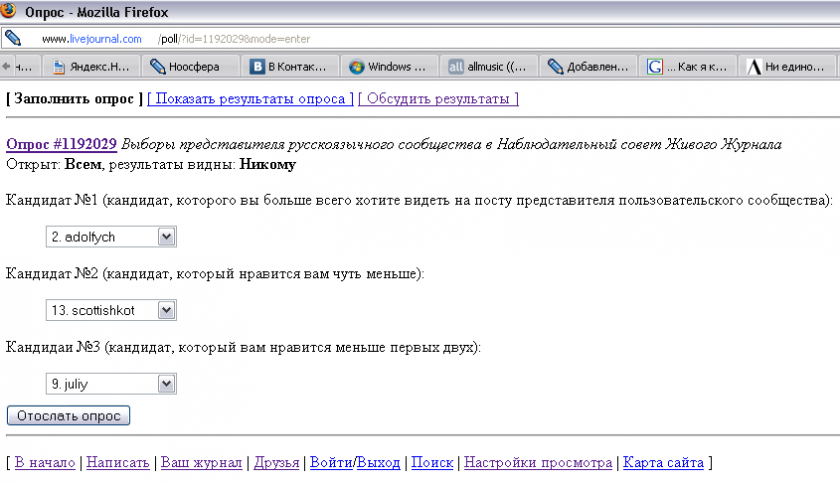Screen dimensions: 840x485
Task: Click the Написать footer link
Action: click(x=118, y=462)
